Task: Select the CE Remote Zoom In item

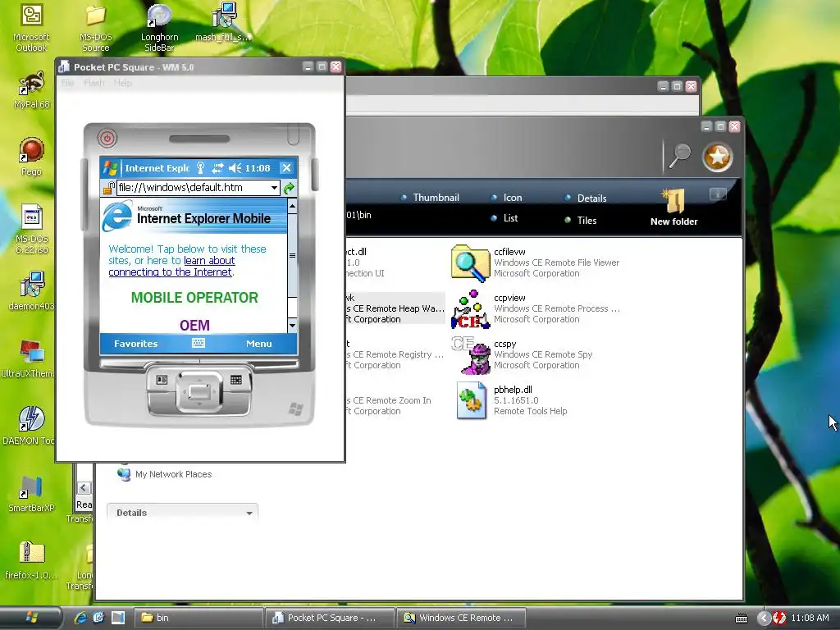Action: click(x=389, y=405)
